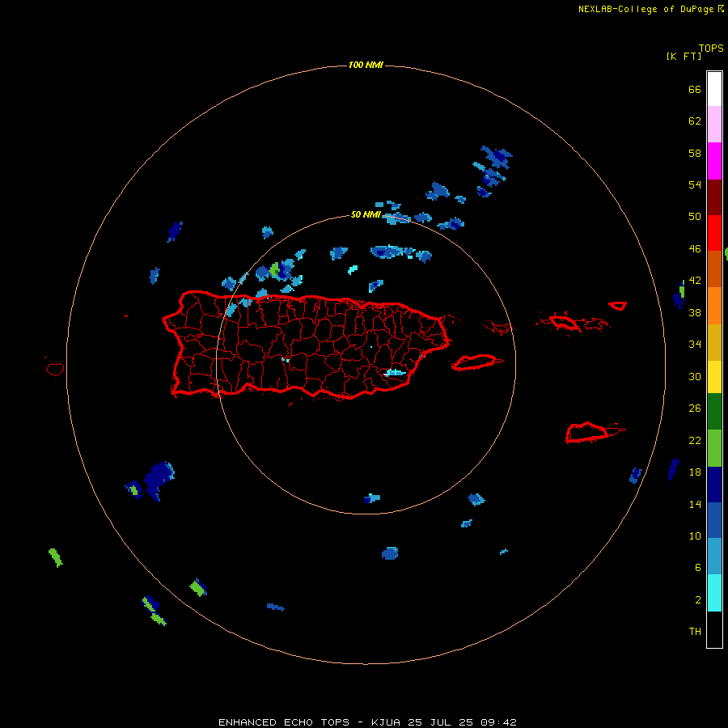Click the bright orange legend swatch
Viewport: 728px width, 728px height.
(714, 306)
